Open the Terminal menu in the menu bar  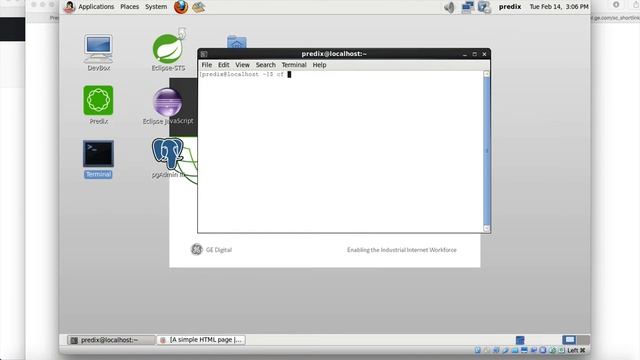click(294, 65)
